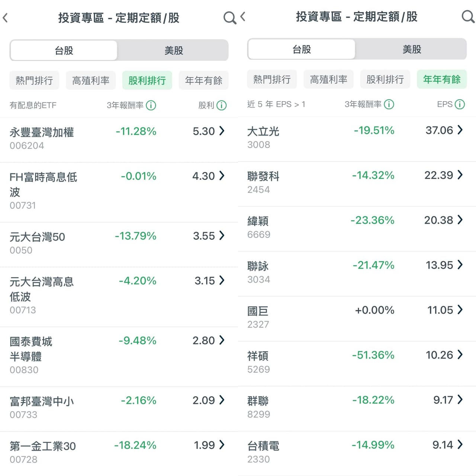This screenshot has height=476, width=476.
Task: Open the FH富時高息低波 00731 row
Action: [x=119, y=192]
